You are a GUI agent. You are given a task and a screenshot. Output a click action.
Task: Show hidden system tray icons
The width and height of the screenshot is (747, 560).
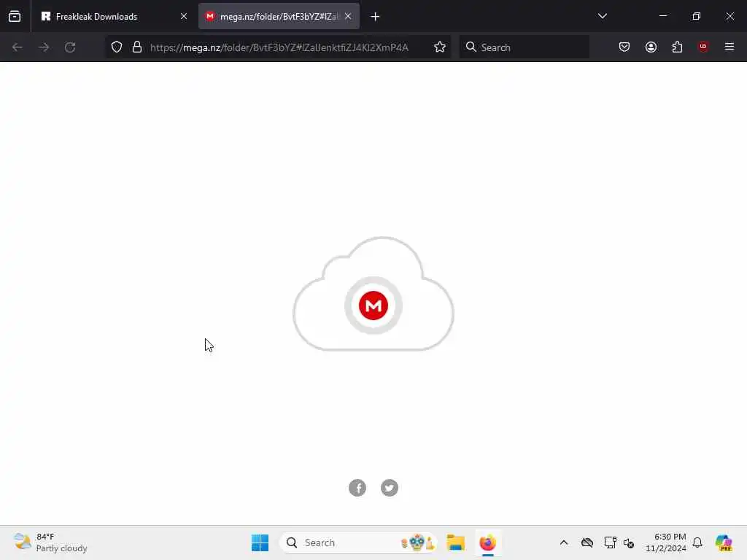tap(564, 542)
